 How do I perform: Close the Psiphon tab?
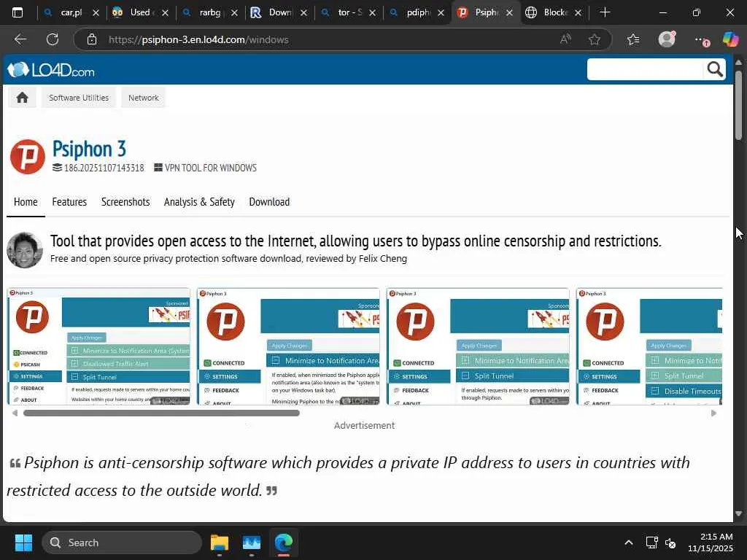click(509, 12)
